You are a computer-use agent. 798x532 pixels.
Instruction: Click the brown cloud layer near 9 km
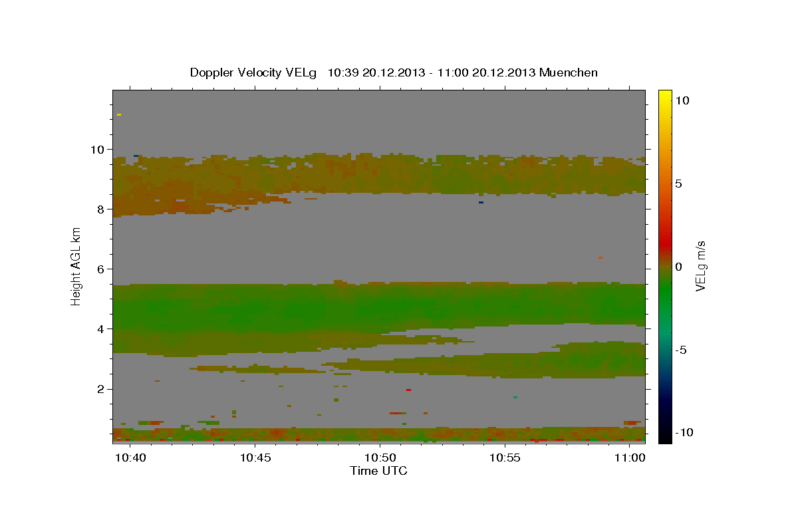pos(379,174)
